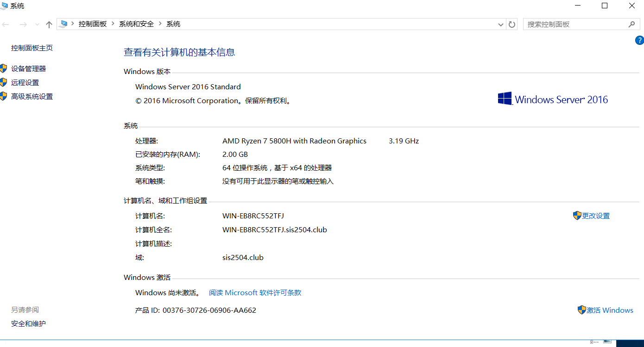Go back with the back arrow
Viewport: 644px width, 347px height.
click(x=6, y=25)
